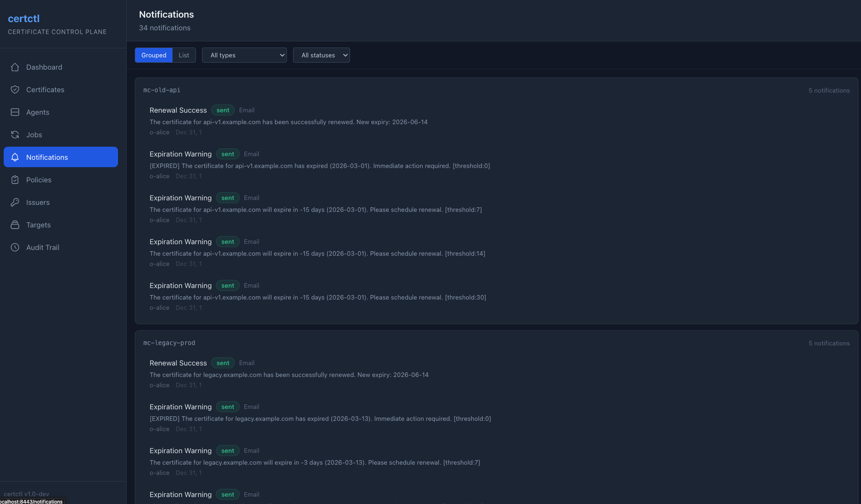
Task: Open Policies in the sidebar
Action: pyautogui.click(x=61, y=180)
